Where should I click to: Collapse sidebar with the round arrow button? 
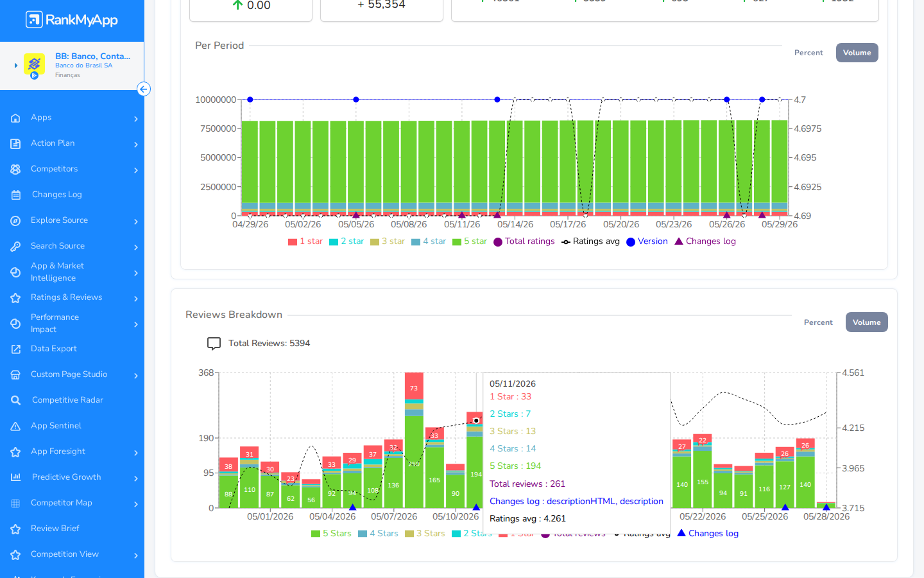[144, 89]
